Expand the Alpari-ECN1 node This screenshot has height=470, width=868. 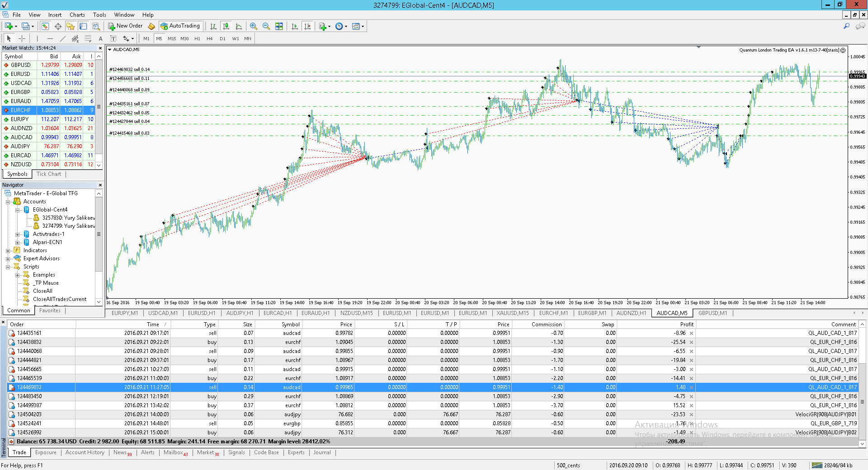17,242
